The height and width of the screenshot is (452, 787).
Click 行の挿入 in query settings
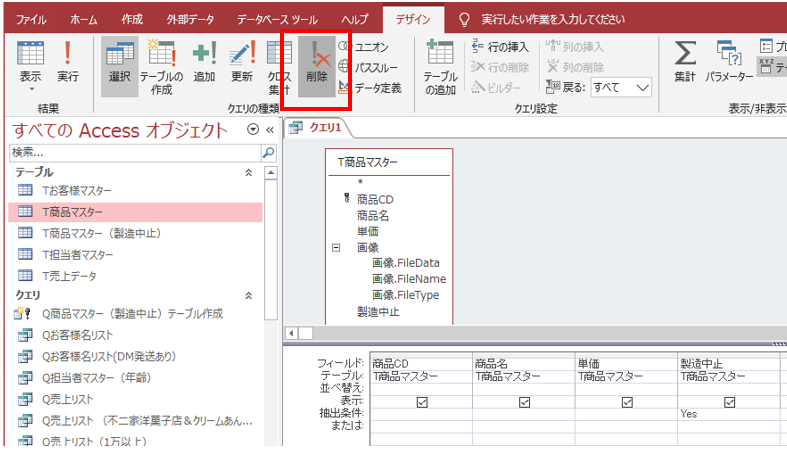(500, 47)
